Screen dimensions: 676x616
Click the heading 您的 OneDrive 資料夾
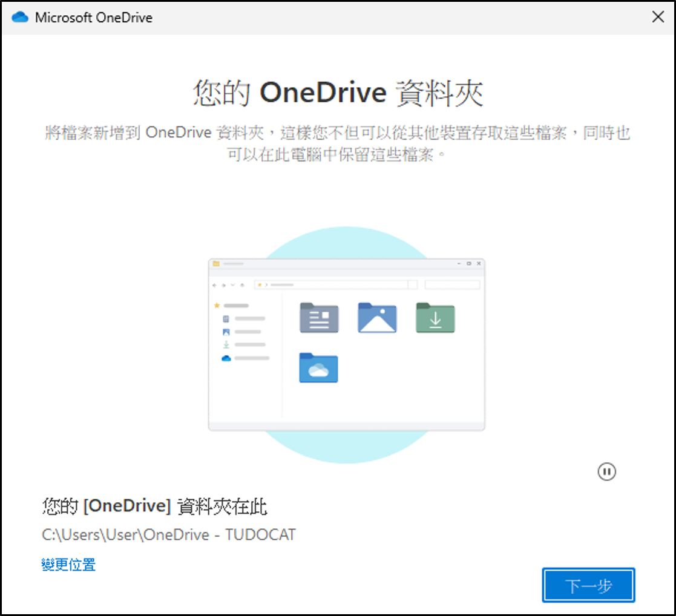[x=338, y=93]
